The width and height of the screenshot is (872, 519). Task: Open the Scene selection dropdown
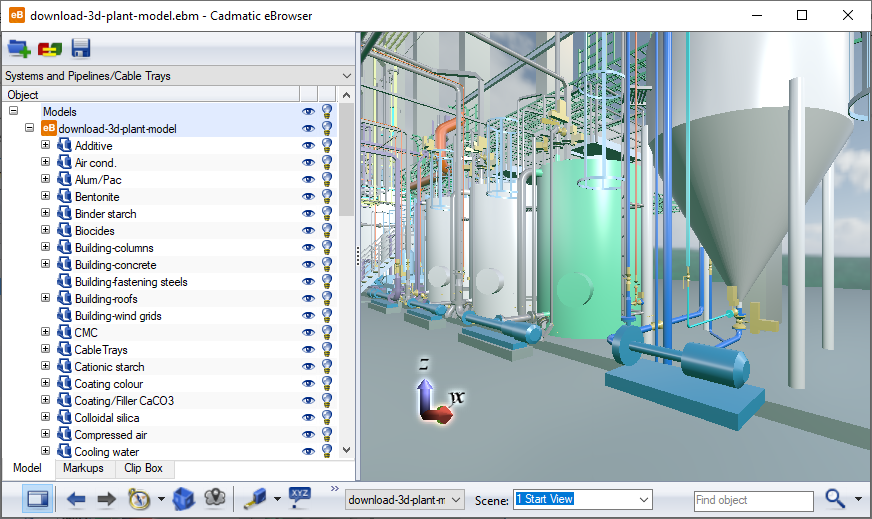click(643, 499)
